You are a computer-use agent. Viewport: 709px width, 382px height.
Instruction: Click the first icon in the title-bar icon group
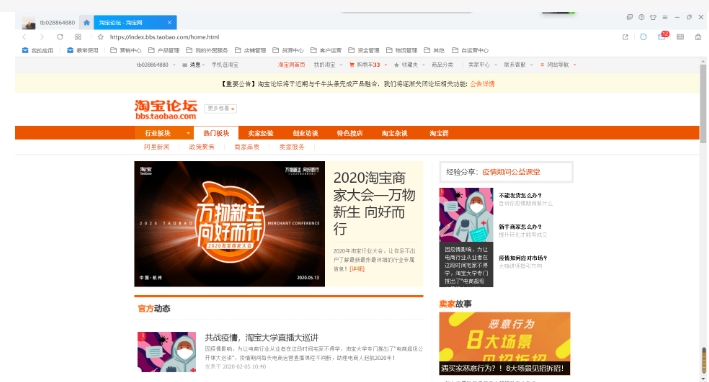629,17
